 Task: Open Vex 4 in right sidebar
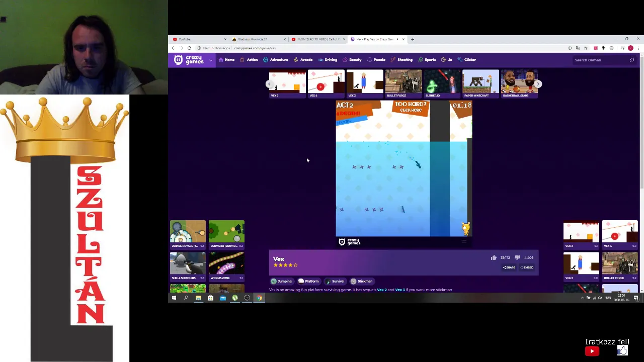pyautogui.click(x=620, y=234)
